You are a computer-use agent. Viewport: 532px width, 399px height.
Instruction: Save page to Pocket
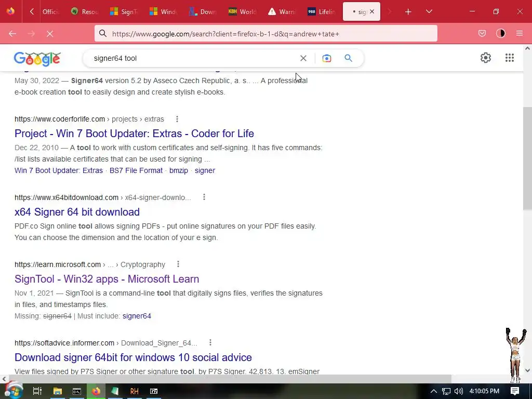point(482,33)
